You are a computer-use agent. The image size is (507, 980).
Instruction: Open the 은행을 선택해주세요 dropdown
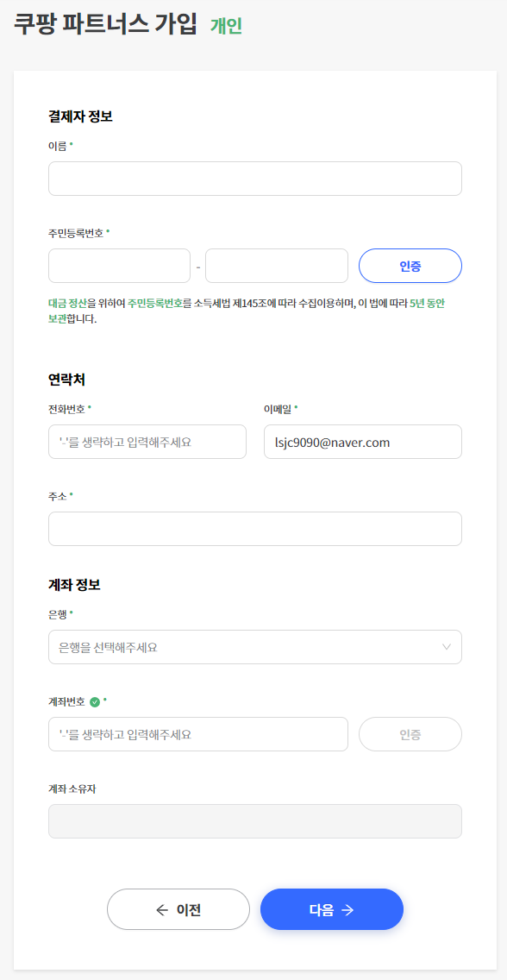click(x=254, y=647)
